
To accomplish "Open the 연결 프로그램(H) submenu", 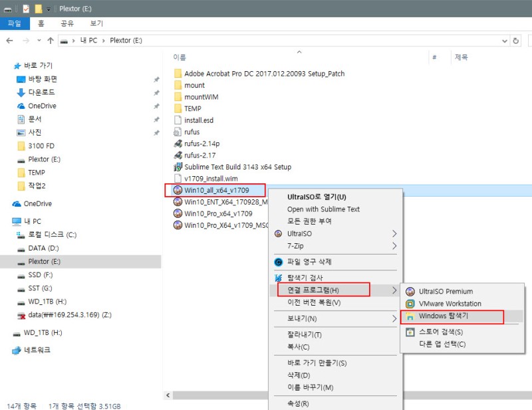I will [x=334, y=290].
